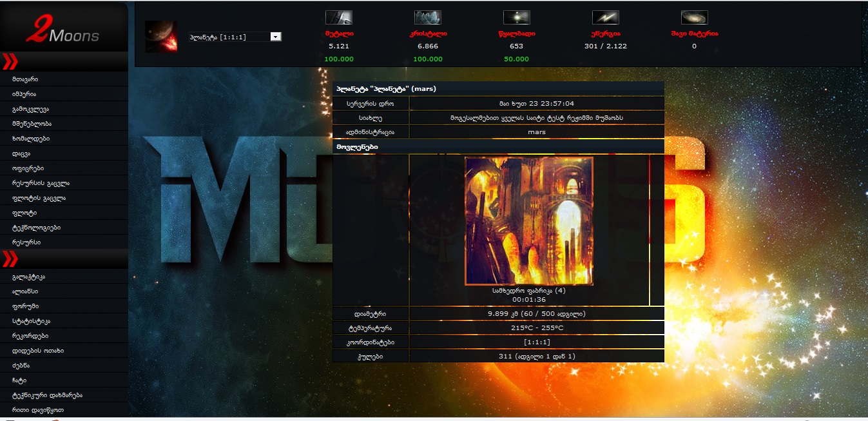
Task: Click the deuterium amount 653
Action: (x=516, y=46)
